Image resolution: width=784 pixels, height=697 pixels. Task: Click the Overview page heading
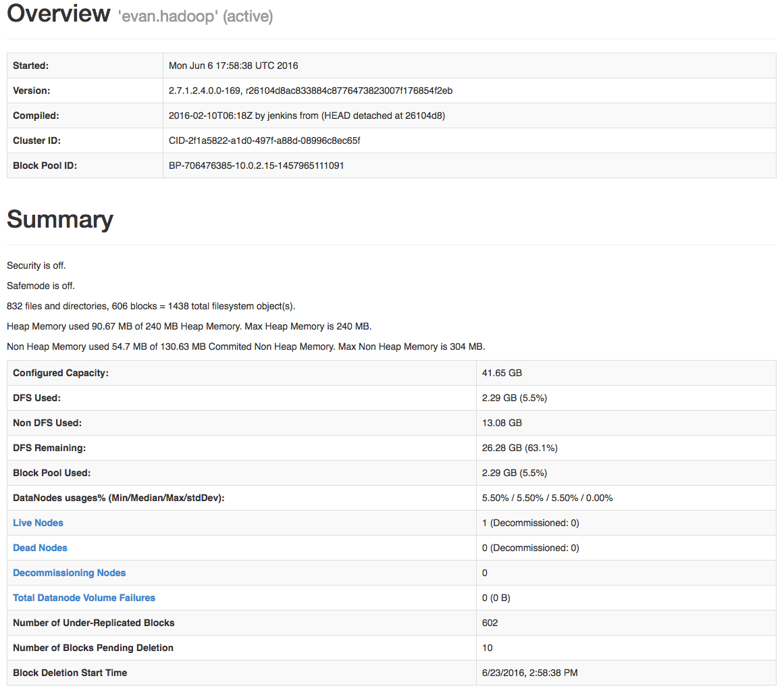[x=58, y=14]
